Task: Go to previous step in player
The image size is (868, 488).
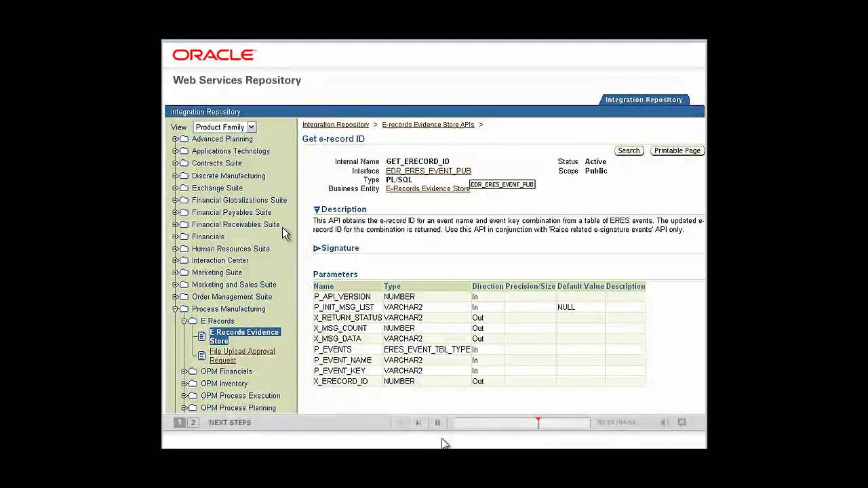Action: (x=401, y=422)
